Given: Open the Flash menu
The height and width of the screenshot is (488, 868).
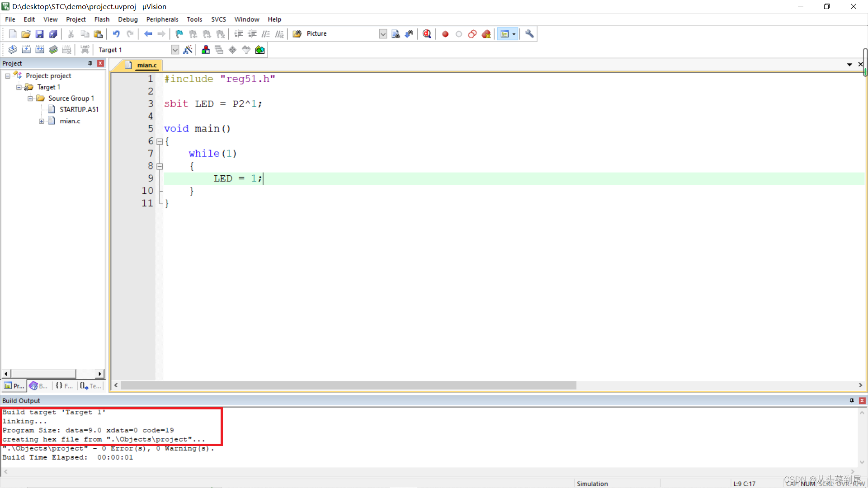Looking at the screenshot, I should [x=102, y=19].
